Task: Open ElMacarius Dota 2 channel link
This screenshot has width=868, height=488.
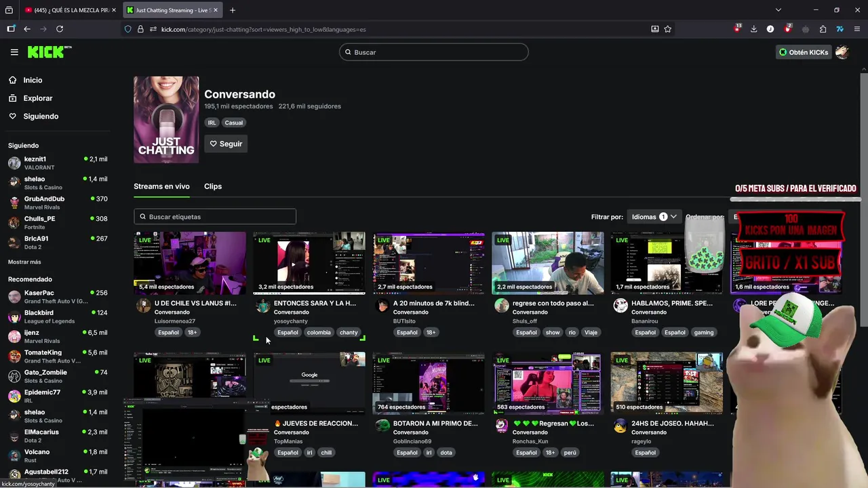Action: coord(58,436)
